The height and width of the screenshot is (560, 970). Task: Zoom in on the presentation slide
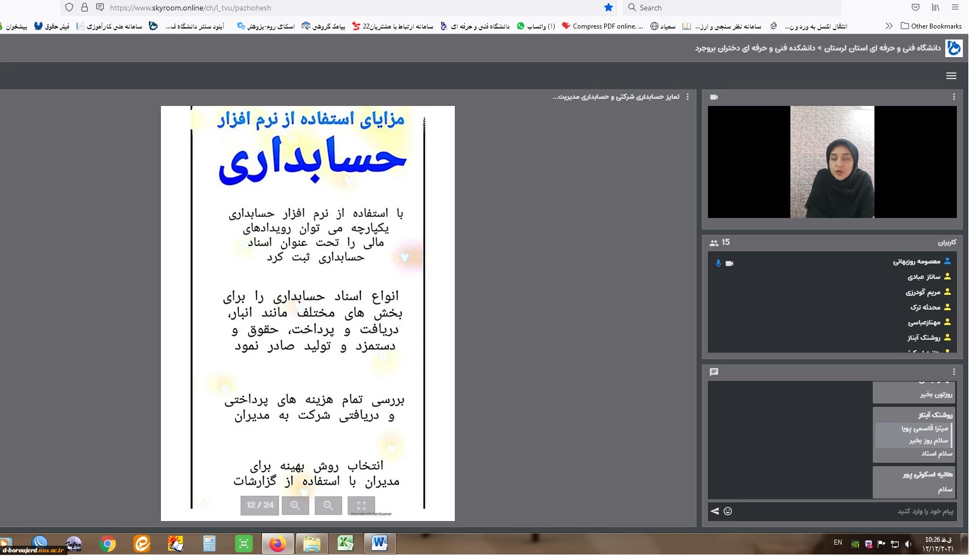click(295, 506)
